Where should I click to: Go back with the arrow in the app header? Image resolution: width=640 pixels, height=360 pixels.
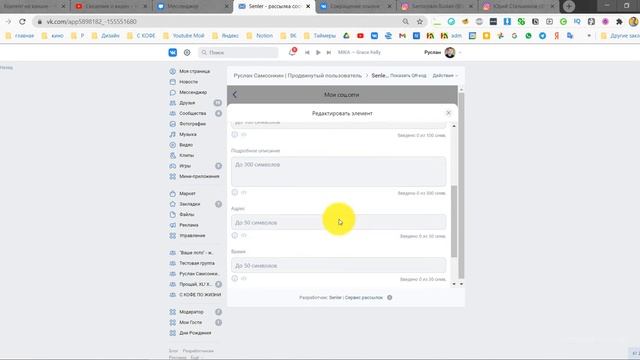pyautogui.click(x=235, y=94)
